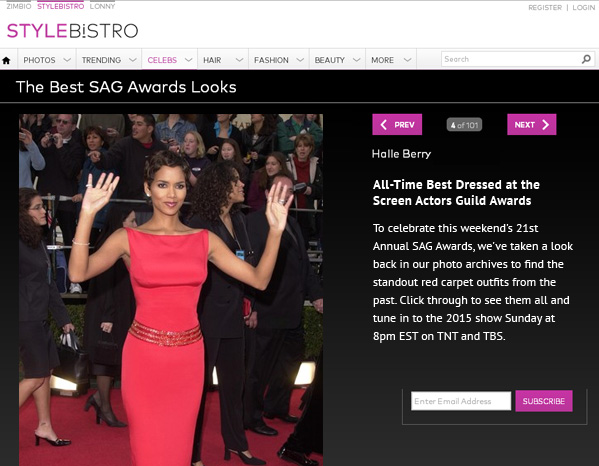The width and height of the screenshot is (599, 466).
Task: Open the Fashion dropdown chevron
Action: (x=300, y=60)
